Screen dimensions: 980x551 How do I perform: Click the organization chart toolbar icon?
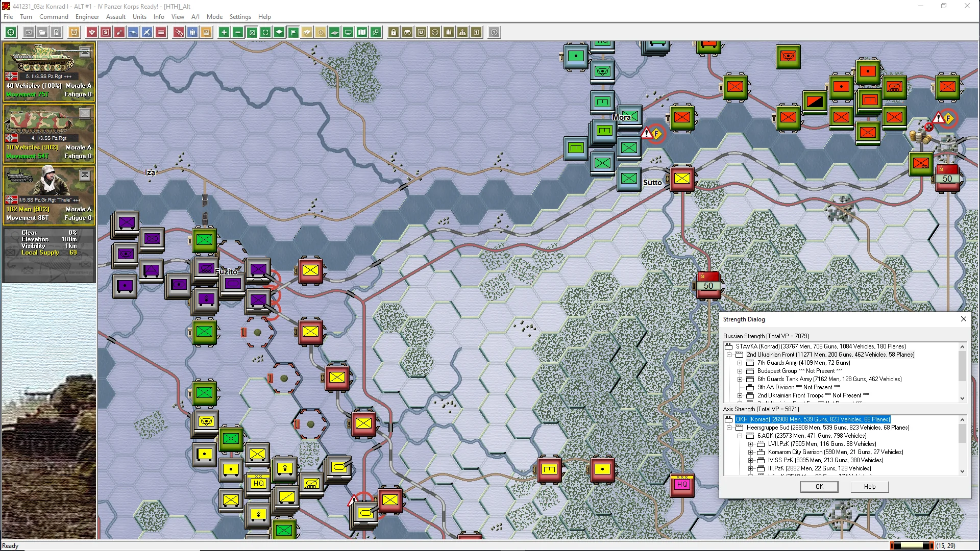coord(462,32)
